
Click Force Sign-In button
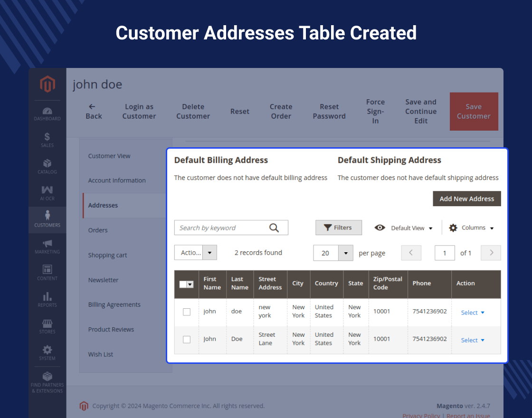click(x=375, y=111)
